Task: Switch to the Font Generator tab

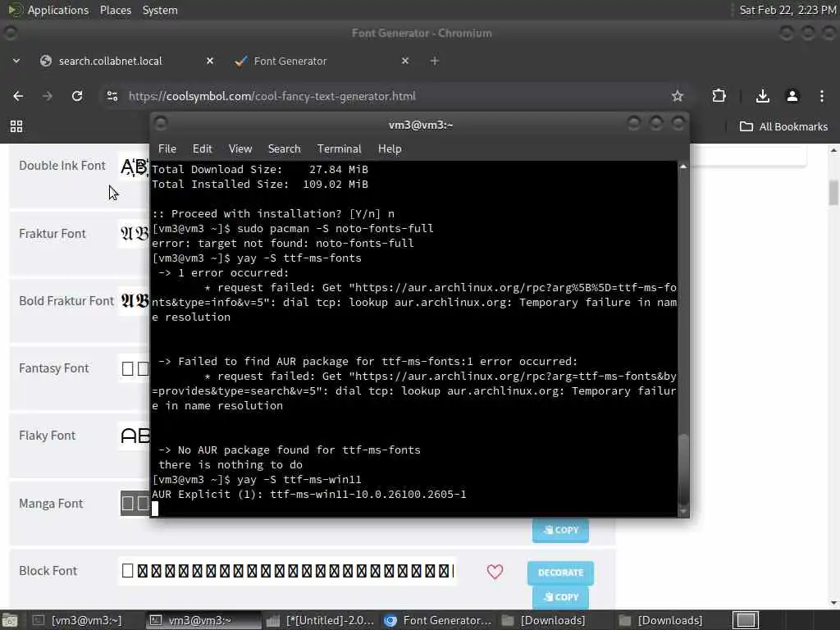Action: 290,61
